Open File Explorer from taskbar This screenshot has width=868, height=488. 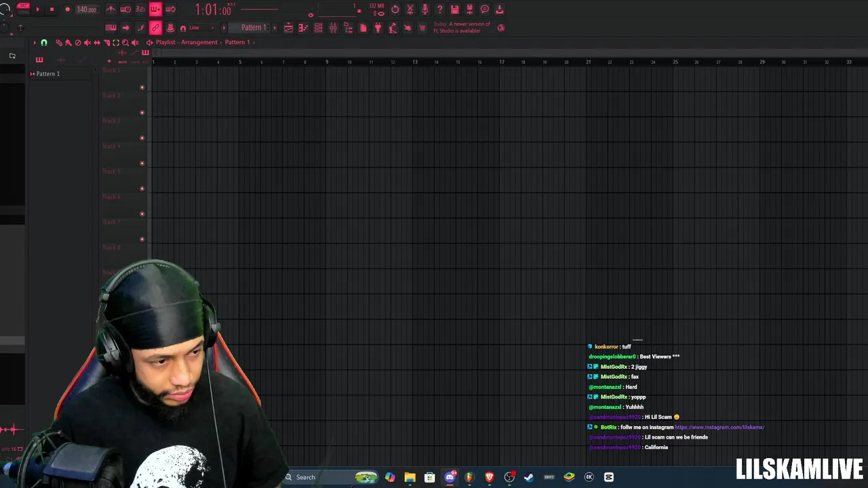(410, 477)
